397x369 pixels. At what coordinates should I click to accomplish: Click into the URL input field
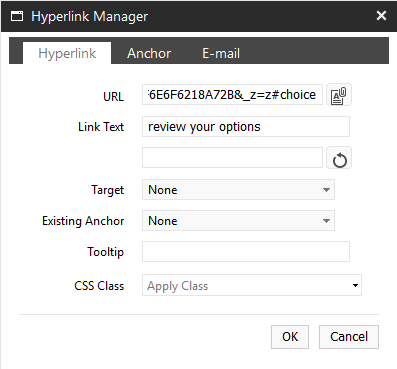coord(232,95)
